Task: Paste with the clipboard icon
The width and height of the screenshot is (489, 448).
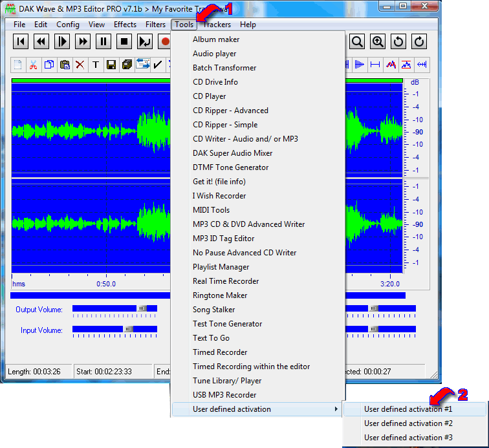Action: [65, 65]
